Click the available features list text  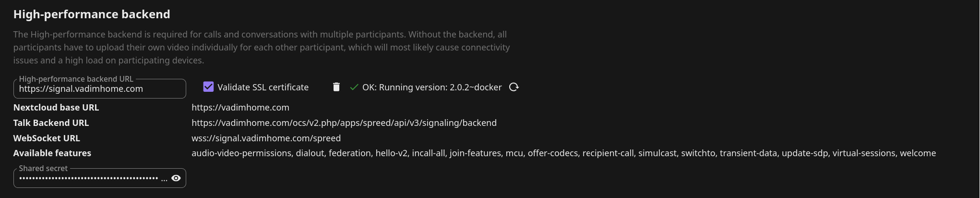click(563, 153)
